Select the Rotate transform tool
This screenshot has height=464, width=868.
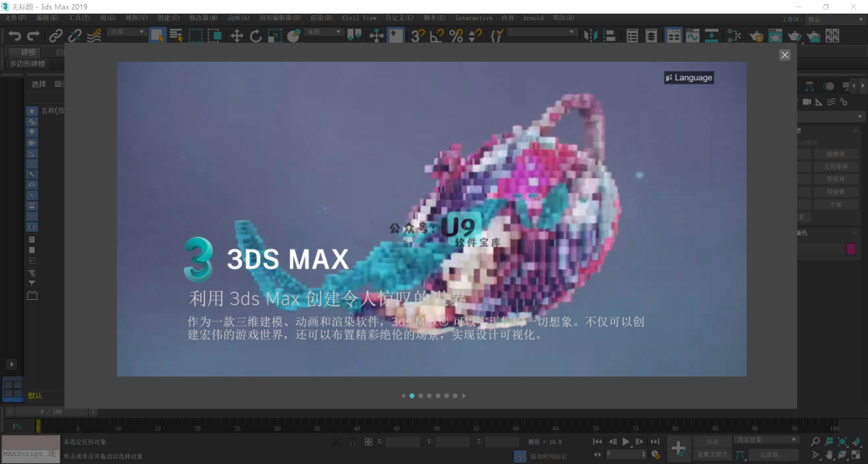point(256,35)
